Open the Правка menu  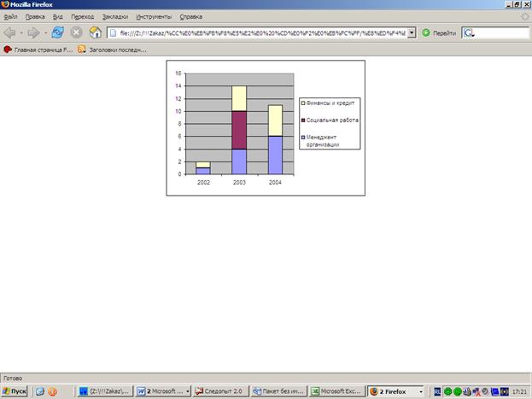click(35, 16)
